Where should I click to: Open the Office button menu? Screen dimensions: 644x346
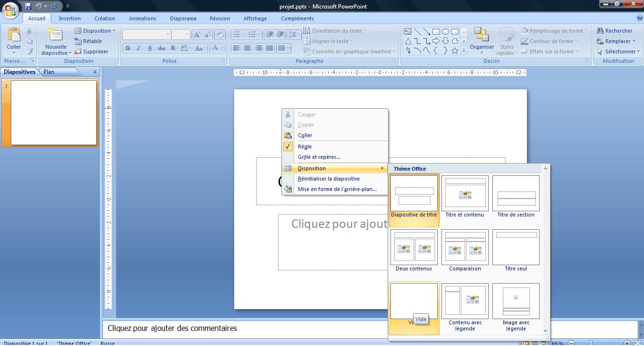point(10,10)
